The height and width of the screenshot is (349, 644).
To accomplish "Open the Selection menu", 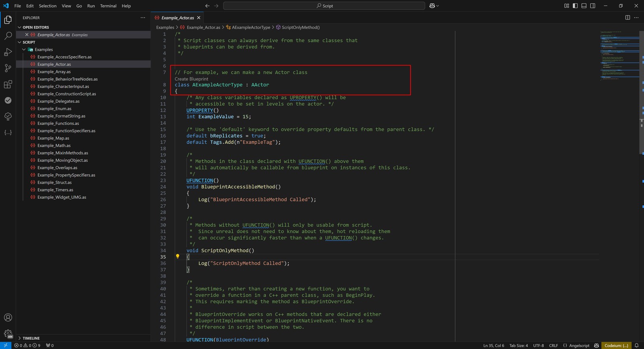I will point(47,6).
